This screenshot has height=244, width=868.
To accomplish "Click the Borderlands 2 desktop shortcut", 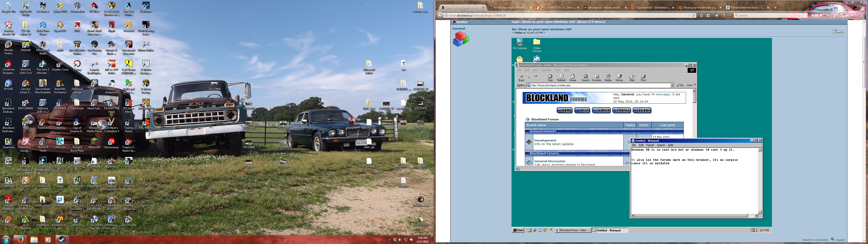I will click(60, 221).
